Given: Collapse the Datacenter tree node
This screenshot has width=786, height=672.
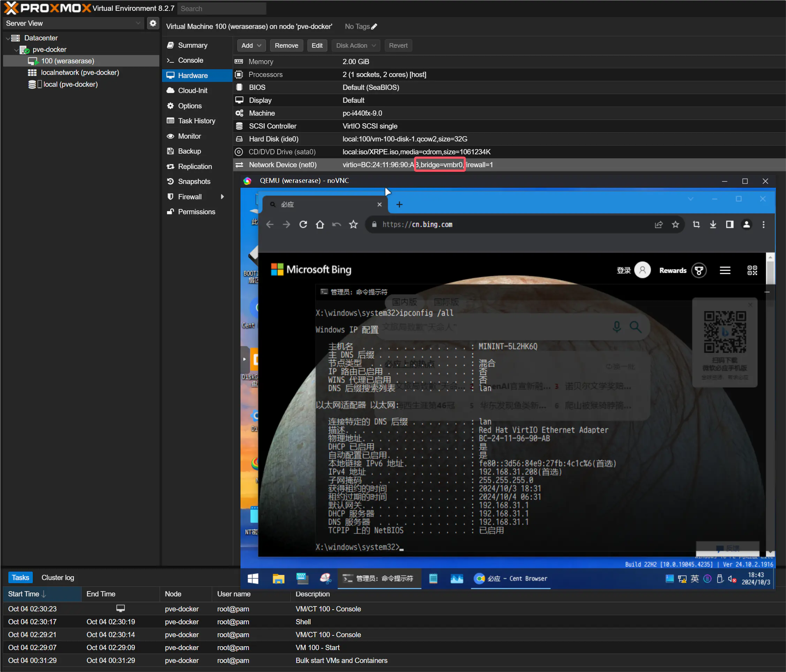Looking at the screenshot, I should 8,38.
